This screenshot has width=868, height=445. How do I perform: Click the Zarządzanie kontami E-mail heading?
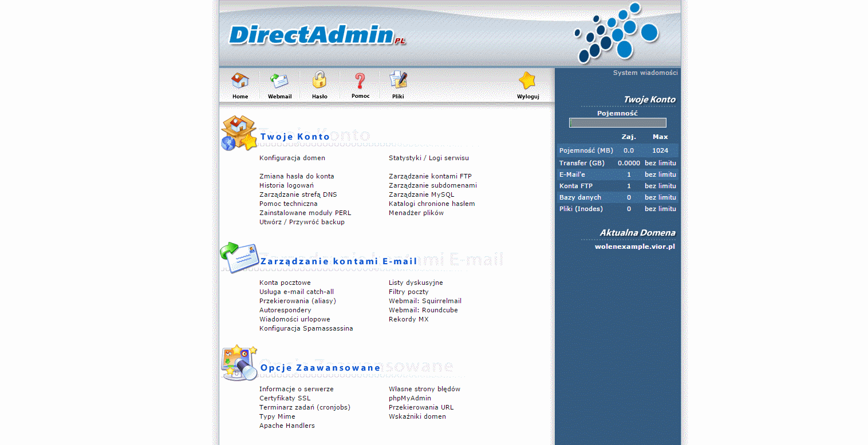coord(339,261)
